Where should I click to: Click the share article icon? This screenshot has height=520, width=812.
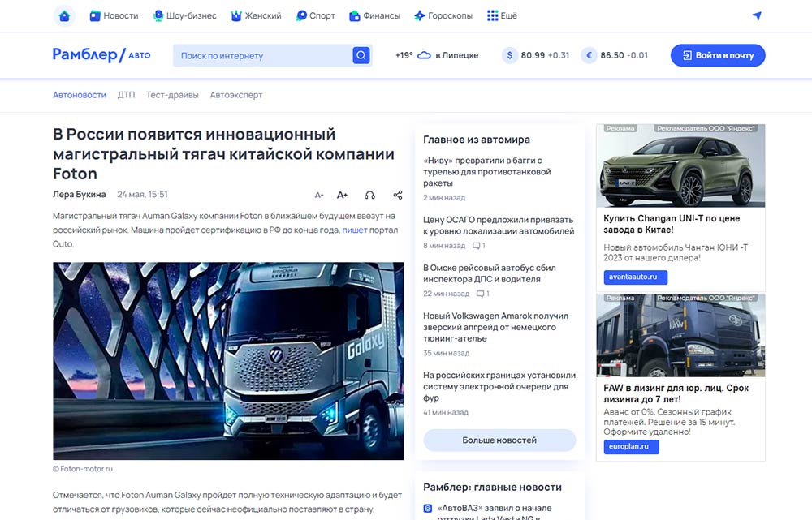click(398, 195)
